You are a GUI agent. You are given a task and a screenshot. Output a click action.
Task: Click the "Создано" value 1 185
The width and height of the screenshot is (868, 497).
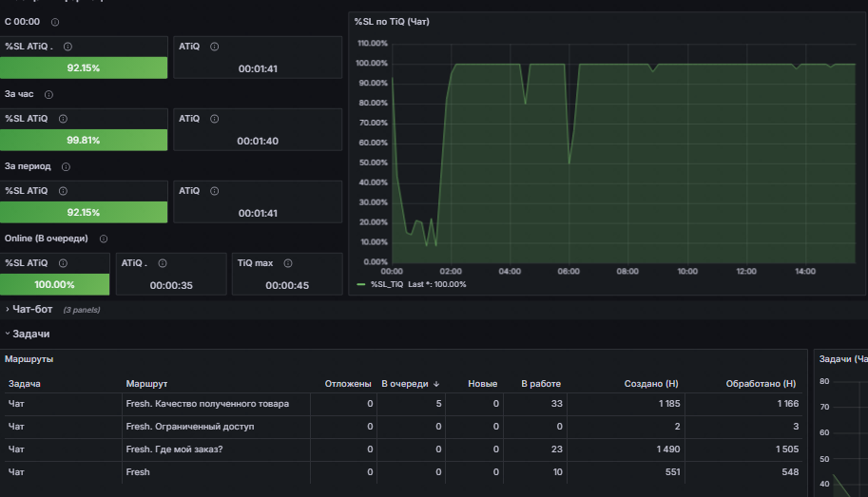click(669, 404)
